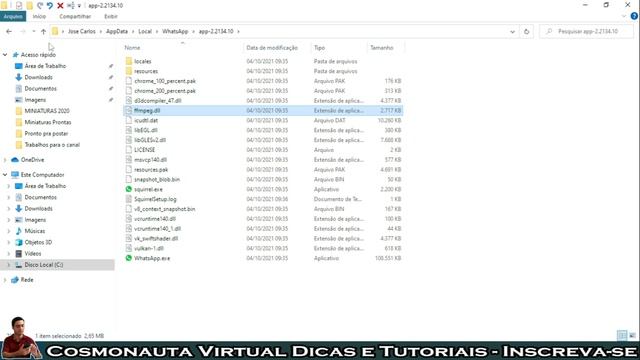Expand the OneDrive tree node

[5, 160]
